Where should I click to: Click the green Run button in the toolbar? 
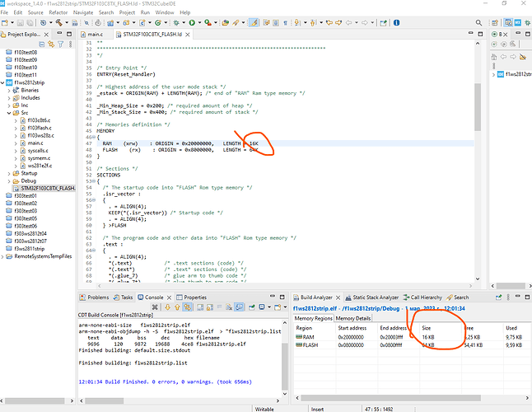click(192, 23)
